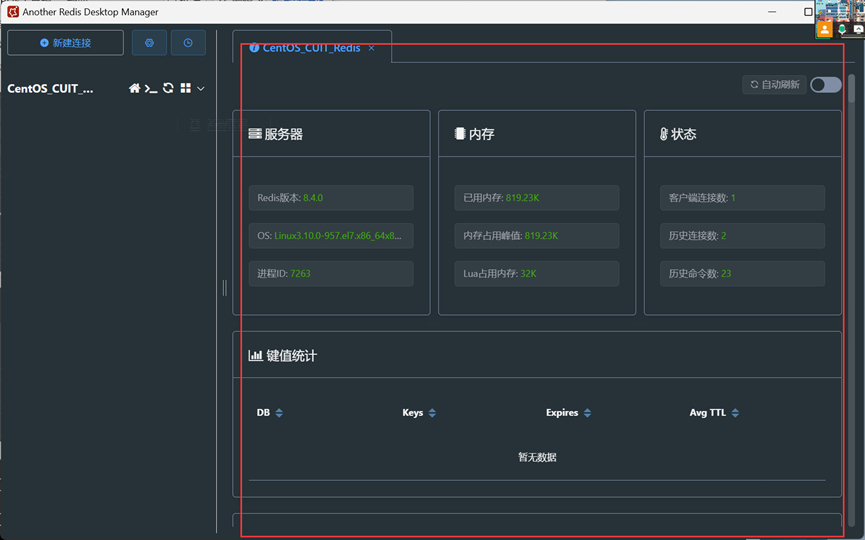Expand the CentOS_CUIT connection chevron

[201, 89]
